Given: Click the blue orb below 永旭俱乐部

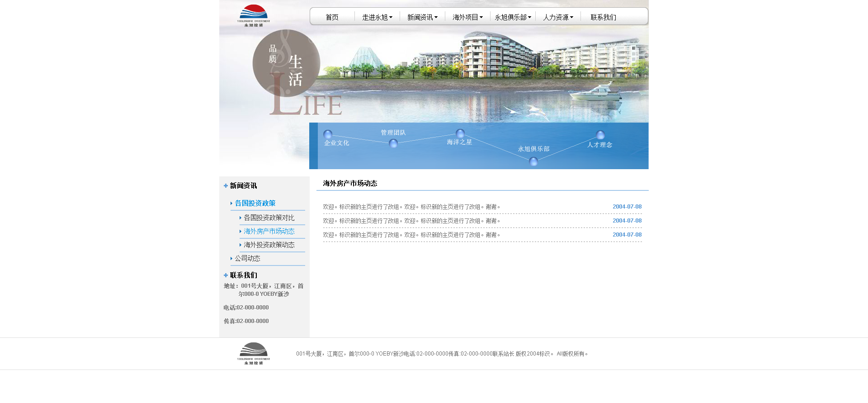Looking at the screenshot, I should 533,161.
